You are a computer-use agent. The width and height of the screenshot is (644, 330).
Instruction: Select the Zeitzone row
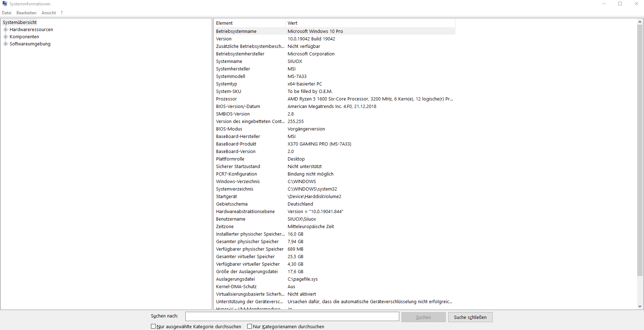tap(335, 227)
